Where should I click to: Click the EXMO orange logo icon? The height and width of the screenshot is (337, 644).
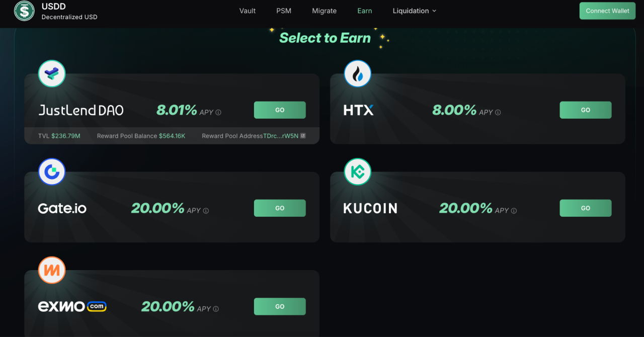[52, 270]
